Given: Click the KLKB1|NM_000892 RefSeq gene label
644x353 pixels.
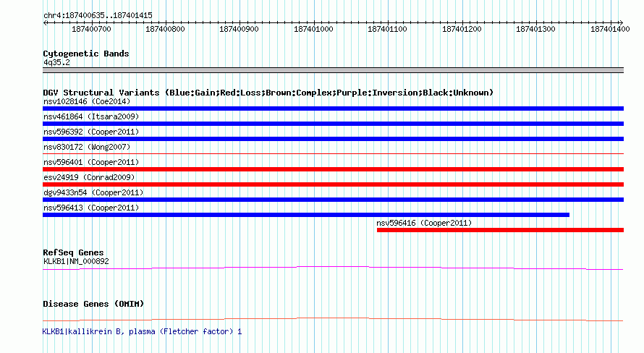Looking at the screenshot, I should pyautogui.click(x=76, y=261).
